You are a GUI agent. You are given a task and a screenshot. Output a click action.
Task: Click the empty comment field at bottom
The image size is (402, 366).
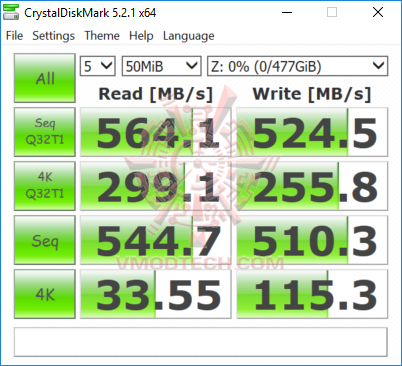(201, 342)
